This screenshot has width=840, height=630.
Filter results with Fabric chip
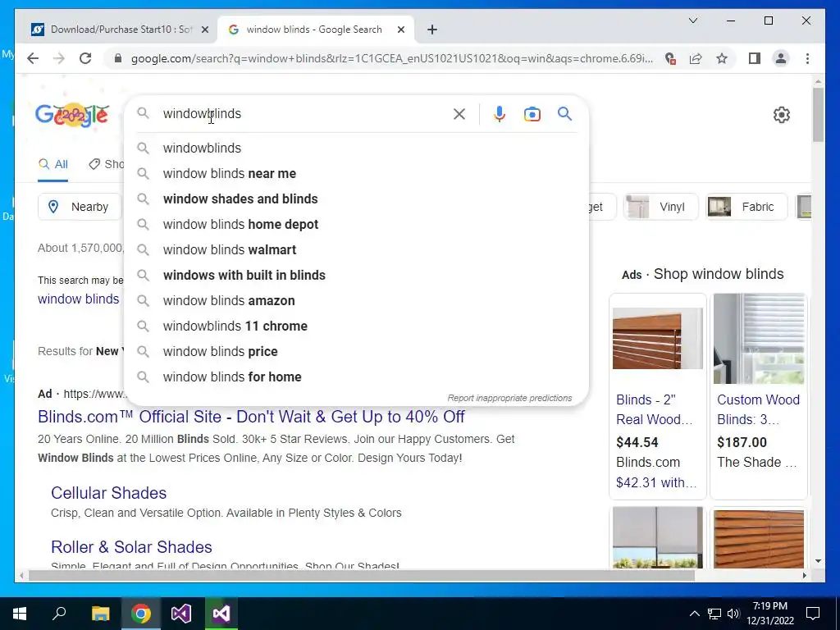(x=746, y=207)
